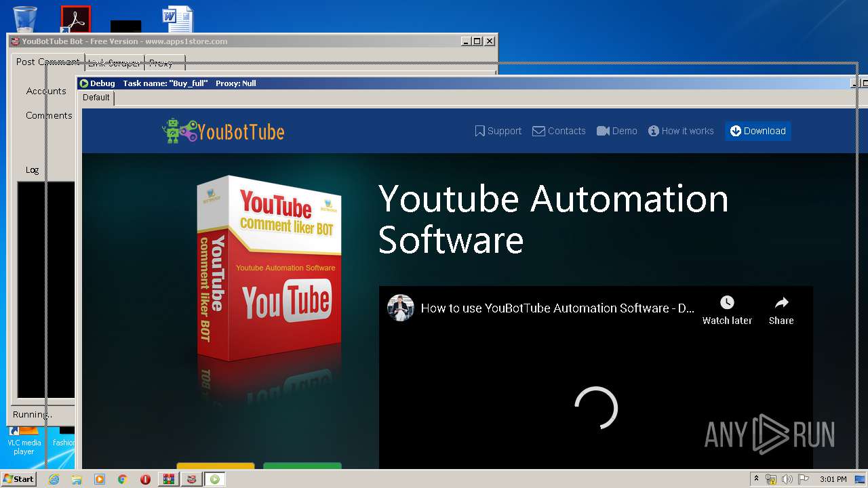Viewport: 868px width, 488px height.
Task: Click the YouTube comment liker BOT box image
Action: click(269, 269)
